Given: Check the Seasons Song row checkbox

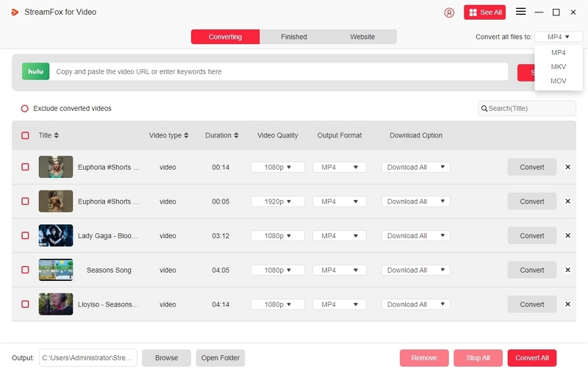Looking at the screenshot, I should pyautogui.click(x=25, y=270).
